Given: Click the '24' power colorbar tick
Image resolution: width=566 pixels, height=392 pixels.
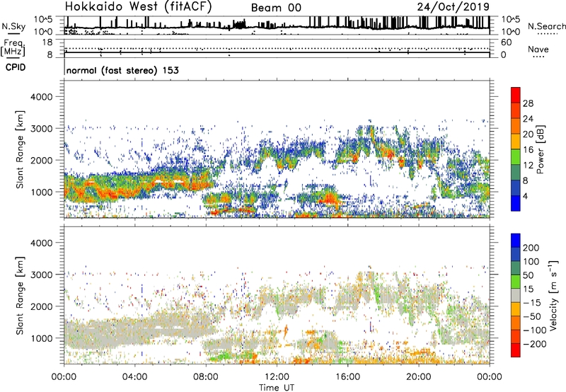Looking at the screenshot, I should click(528, 119).
